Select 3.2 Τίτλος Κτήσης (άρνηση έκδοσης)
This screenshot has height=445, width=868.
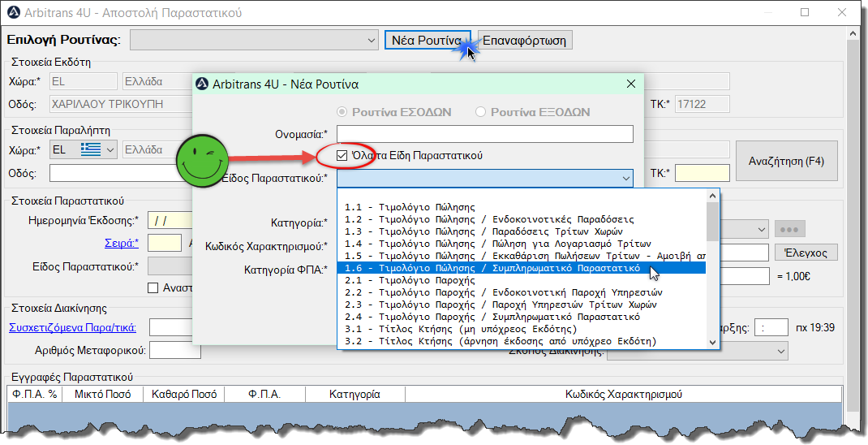pos(521,341)
